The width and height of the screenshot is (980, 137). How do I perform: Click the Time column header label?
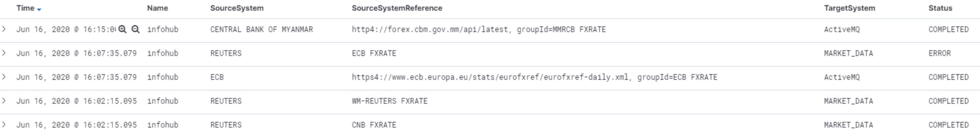(25, 8)
